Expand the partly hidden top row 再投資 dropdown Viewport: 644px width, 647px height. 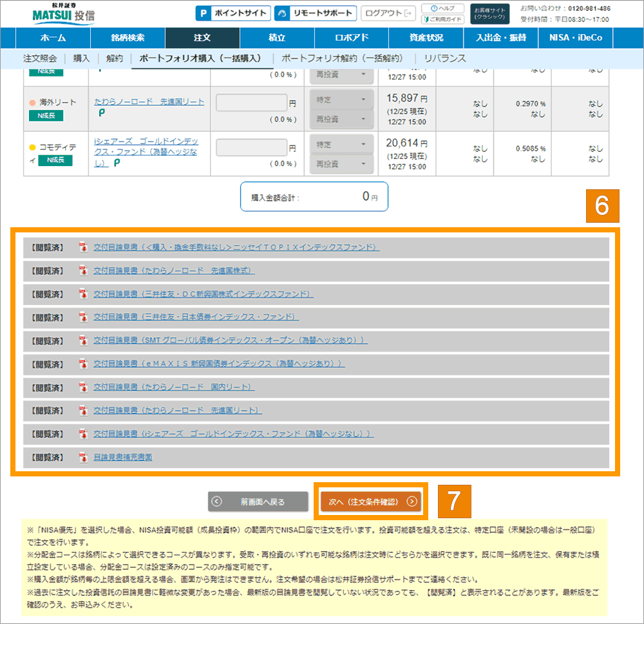click(341, 76)
